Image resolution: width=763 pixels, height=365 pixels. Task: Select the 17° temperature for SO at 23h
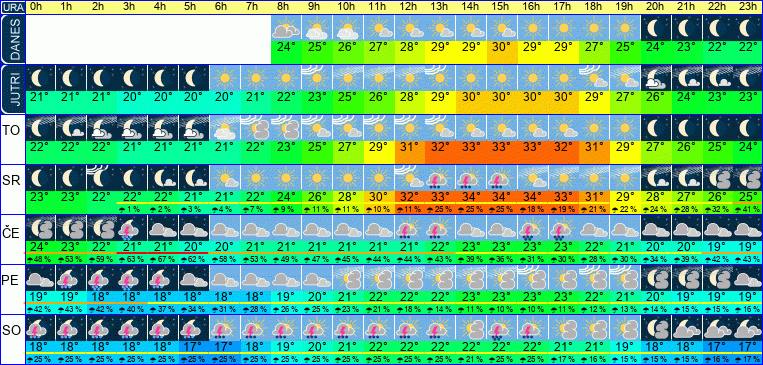point(748,347)
